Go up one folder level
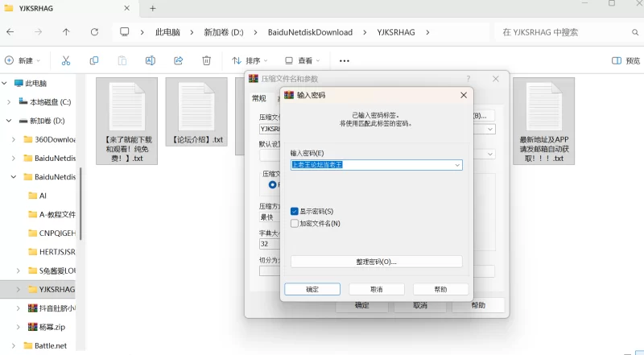The width and height of the screenshot is (644, 355). point(66,32)
